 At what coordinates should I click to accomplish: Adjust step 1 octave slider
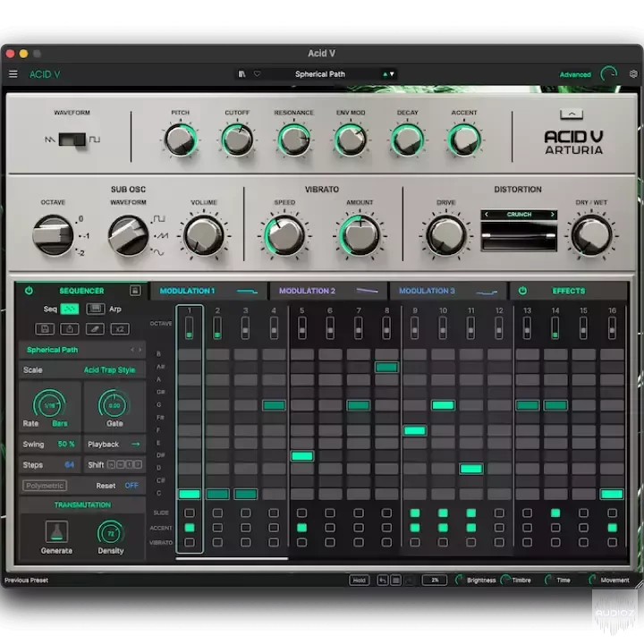point(190,327)
